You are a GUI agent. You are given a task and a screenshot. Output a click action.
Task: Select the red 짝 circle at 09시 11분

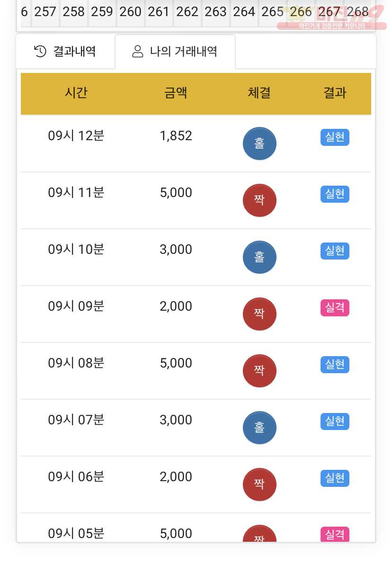(x=259, y=200)
